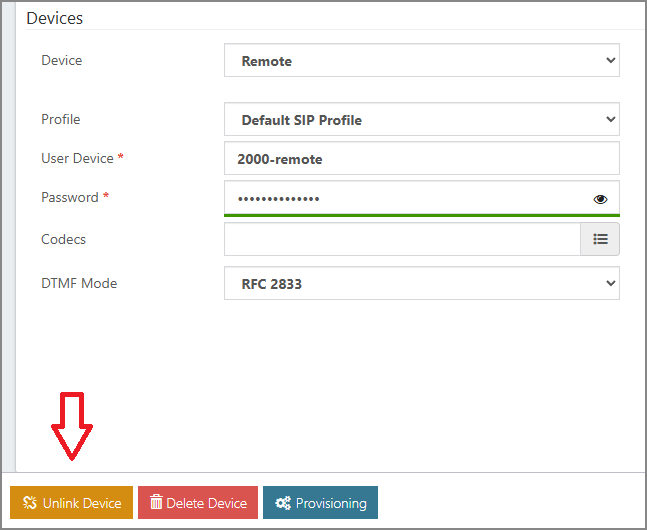Click the Profile label
The height and width of the screenshot is (530, 647).
point(61,119)
